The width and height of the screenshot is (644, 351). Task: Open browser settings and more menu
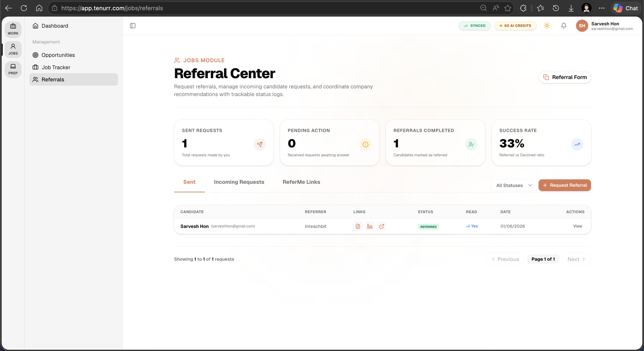click(x=602, y=8)
